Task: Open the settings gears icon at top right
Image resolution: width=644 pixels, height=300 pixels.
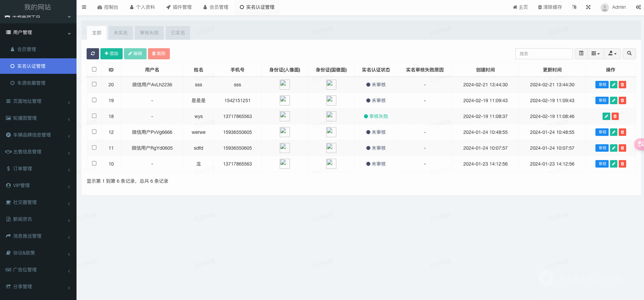Action: (638, 7)
